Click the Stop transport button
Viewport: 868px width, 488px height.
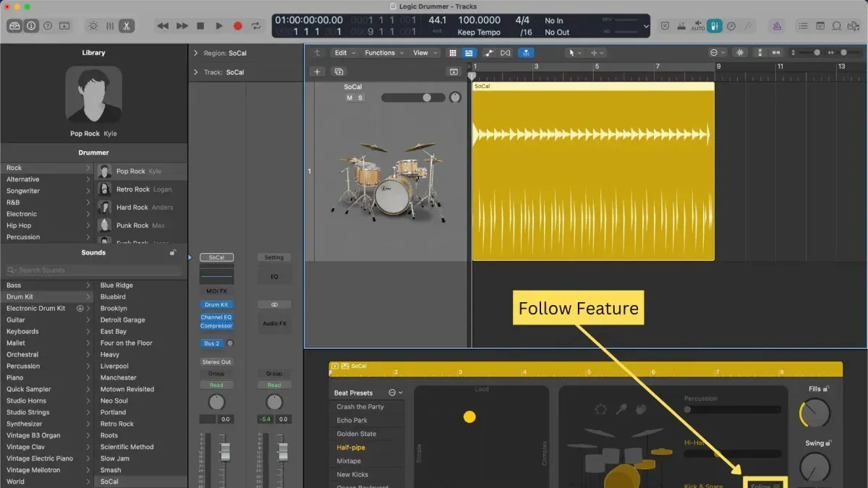coord(200,26)
